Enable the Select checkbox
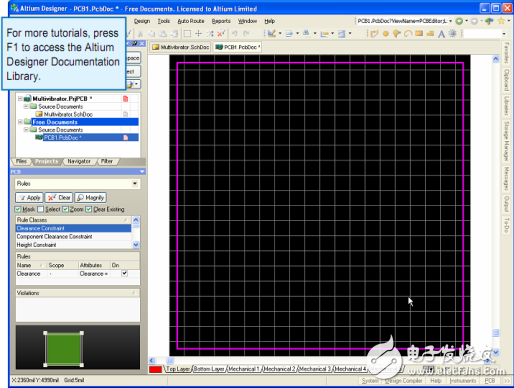Image resolution: width=514 pixels, height=388 pixels. [41, 209]
